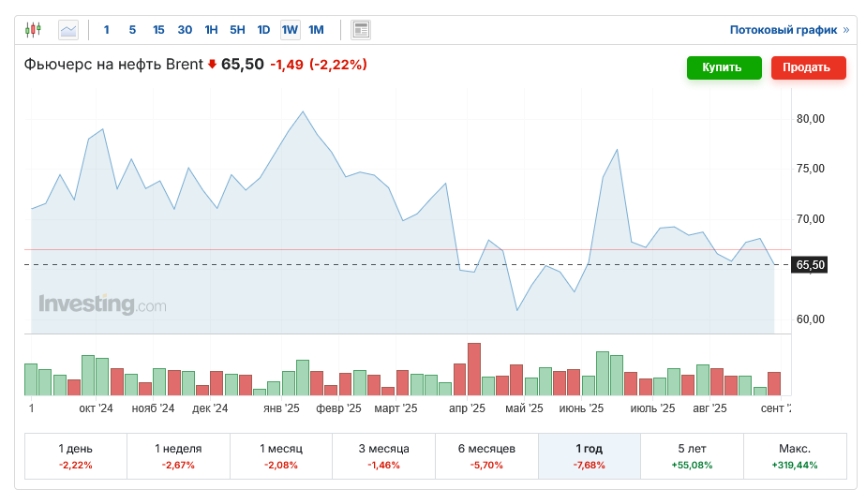Screen dimensions: 866x504
Task: Click the Investing.com watermark logo
Action: point(102,304)
